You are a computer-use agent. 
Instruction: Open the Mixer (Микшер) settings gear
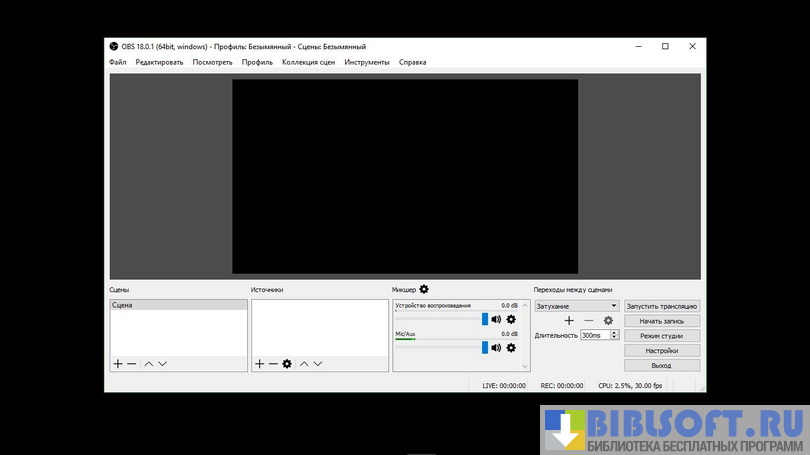pos(424,289)
